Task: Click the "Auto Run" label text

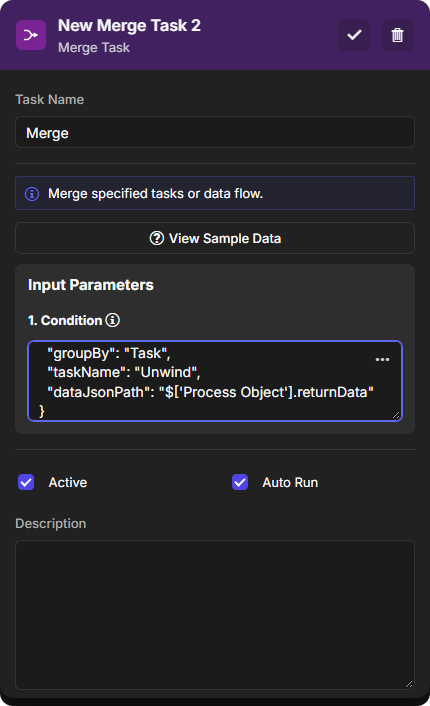Action: pos(290,482)
